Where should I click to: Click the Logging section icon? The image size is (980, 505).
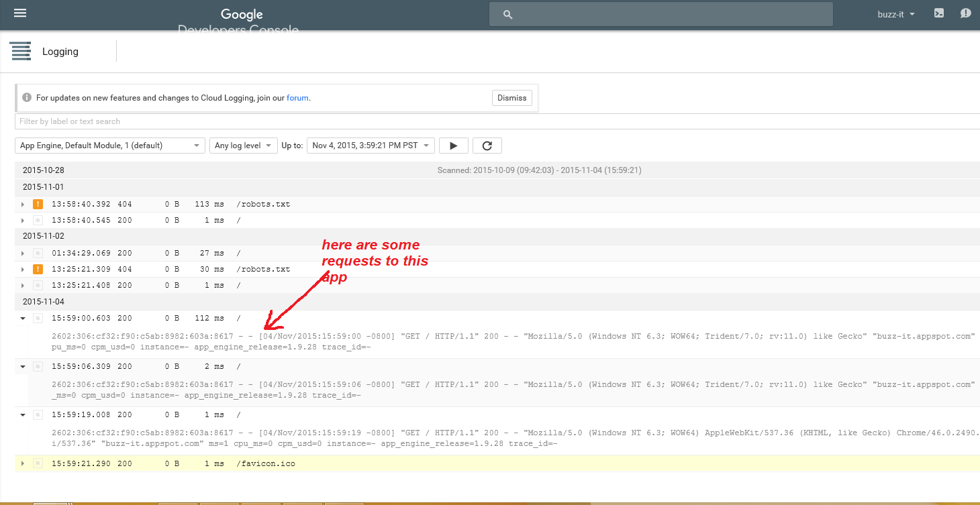[21, 52]
